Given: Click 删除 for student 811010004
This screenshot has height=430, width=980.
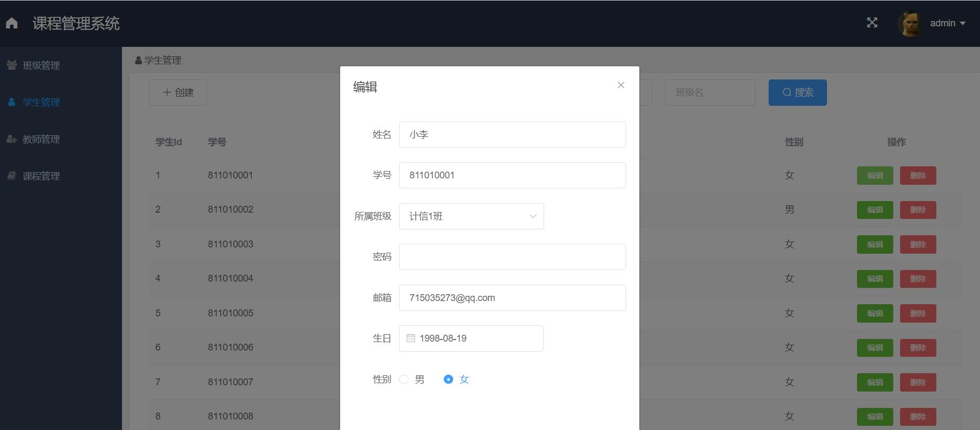Looking at the screenshot, I should pyautogui.click(x=918, y=279).
